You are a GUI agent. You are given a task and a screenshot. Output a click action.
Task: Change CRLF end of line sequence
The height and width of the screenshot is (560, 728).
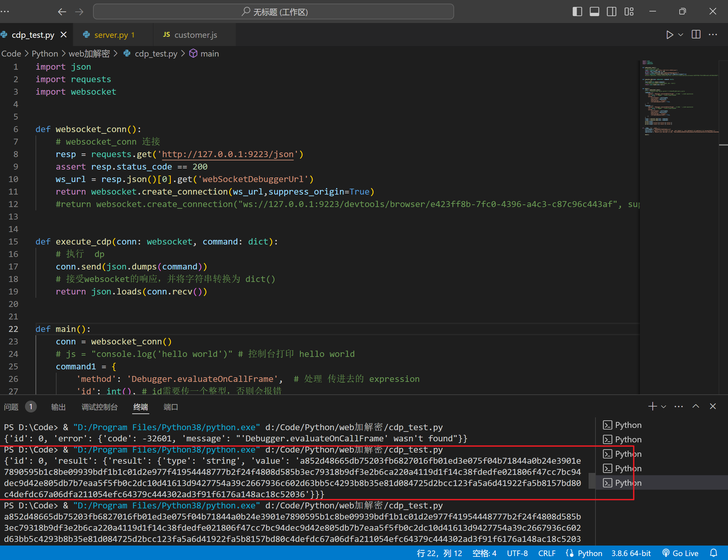click(547, 553)
